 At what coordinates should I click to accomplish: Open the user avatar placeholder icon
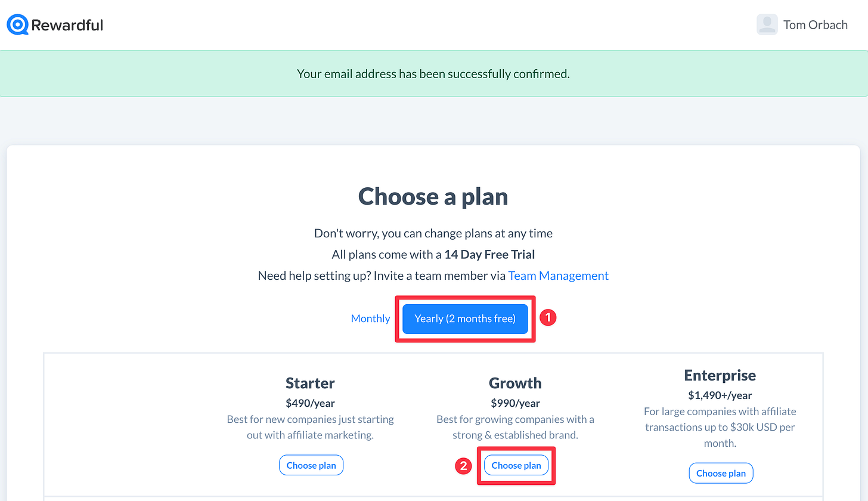(x=767, y=24)
